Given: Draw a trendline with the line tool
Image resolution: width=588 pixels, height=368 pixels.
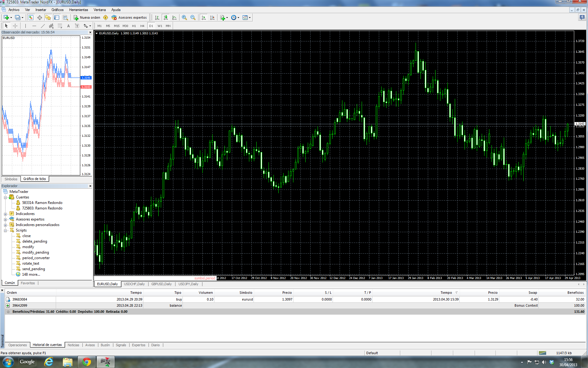Looking at the screenshot, I should (43, 26).
